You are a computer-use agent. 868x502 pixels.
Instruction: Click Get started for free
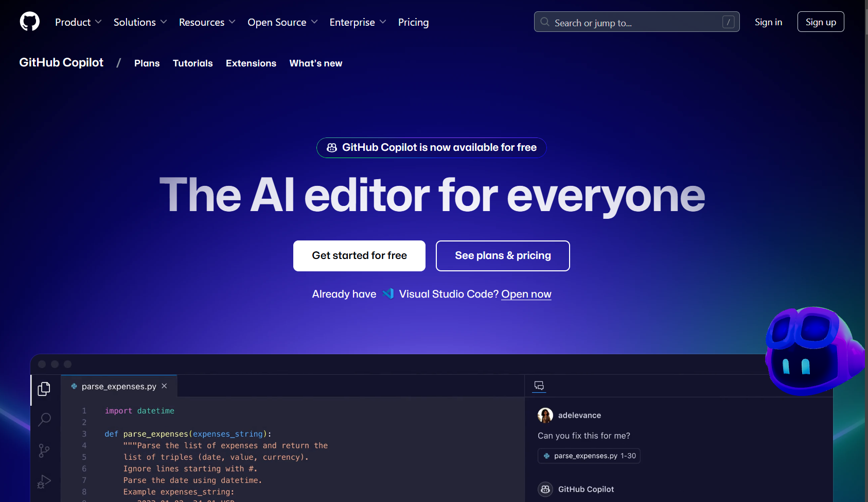pos(359,255)
